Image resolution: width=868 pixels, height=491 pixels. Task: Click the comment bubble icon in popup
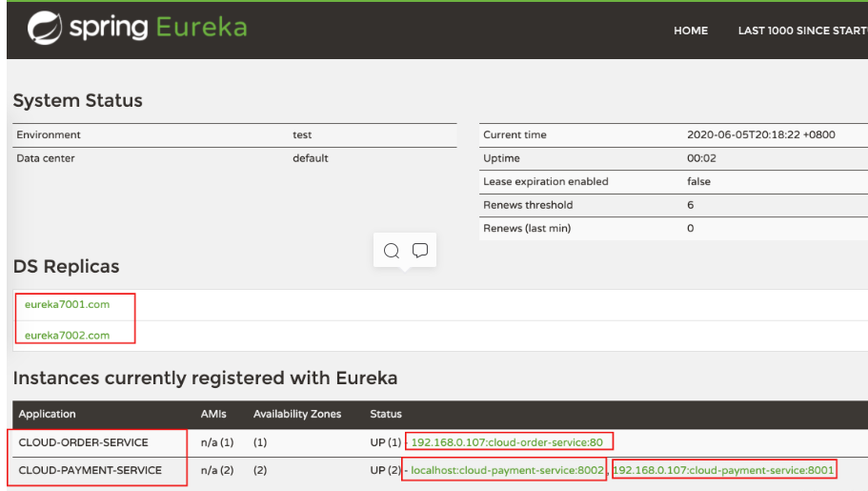point(420,251)
